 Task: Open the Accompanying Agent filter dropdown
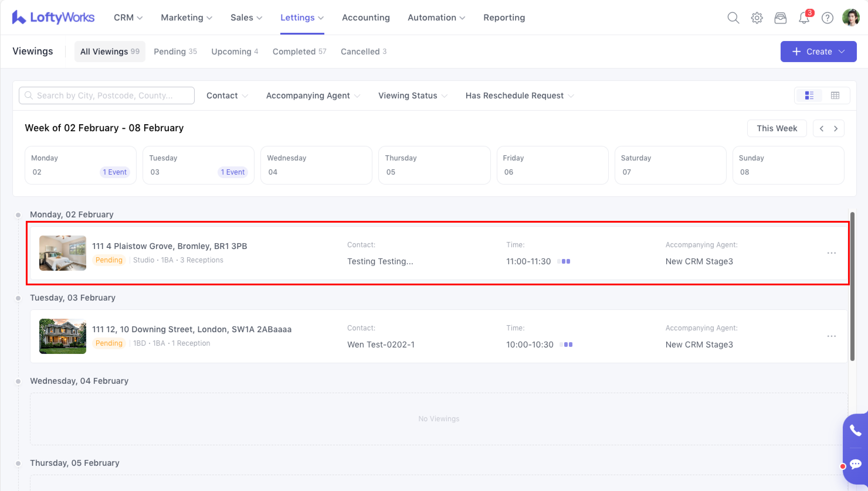[x=313, y=96]
